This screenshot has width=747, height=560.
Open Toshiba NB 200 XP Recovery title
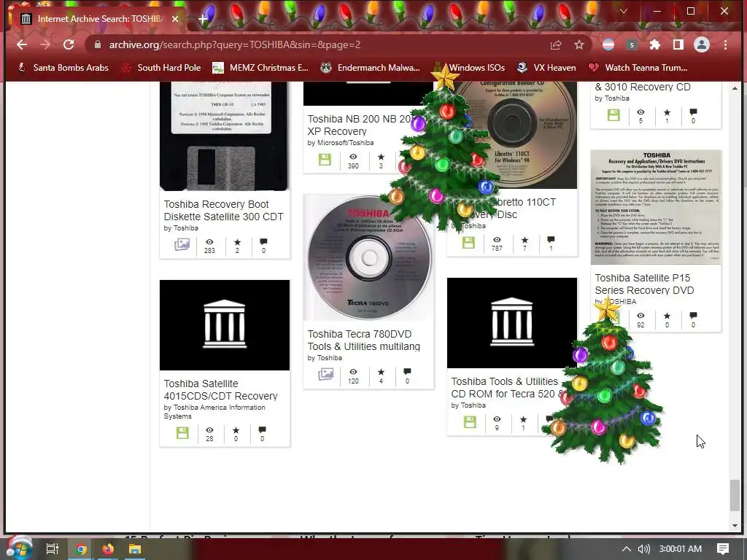[357, 125]
